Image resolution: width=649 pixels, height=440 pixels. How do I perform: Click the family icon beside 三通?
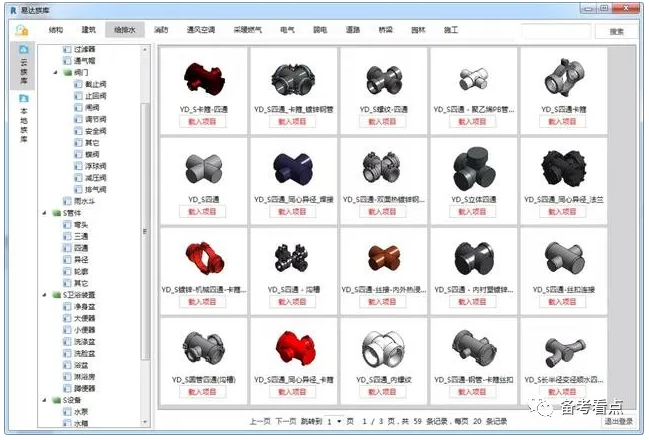tap(67, 236)
